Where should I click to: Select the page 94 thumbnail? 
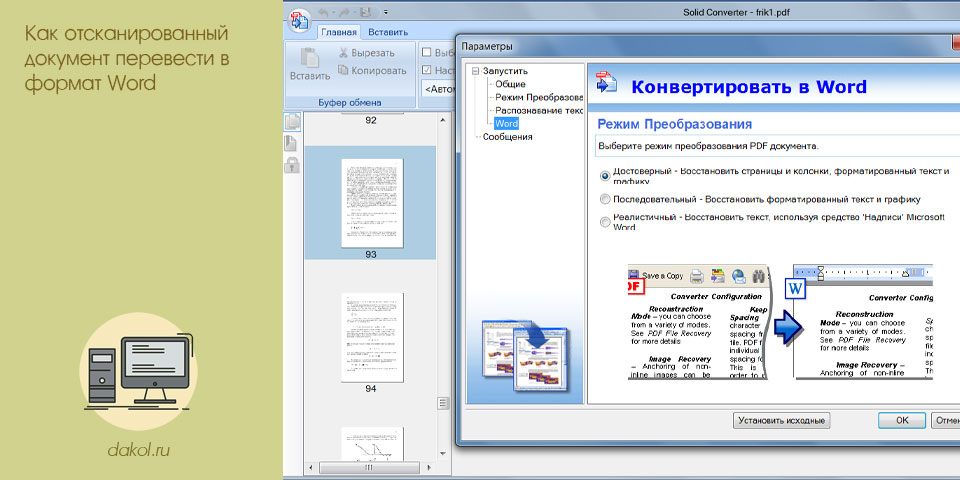(x=371, y=337)
